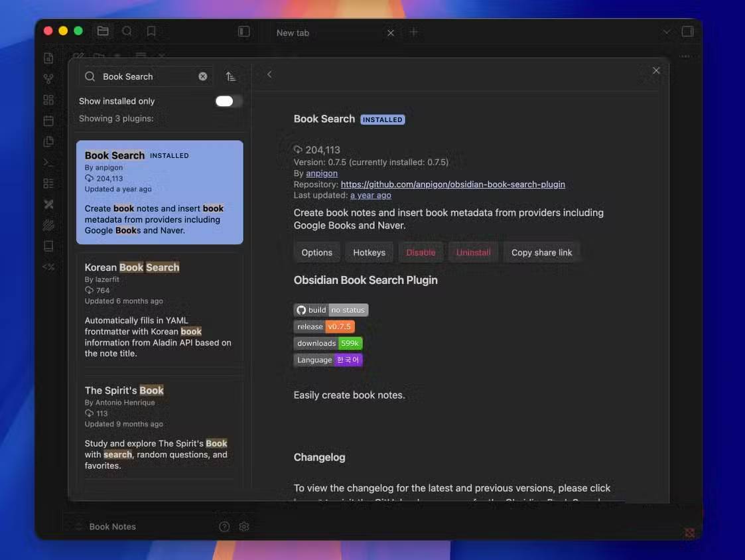Click the Insert template copy icon in ribbon
The width and height of the screenshot is (745, 560).
coord(48,142)
